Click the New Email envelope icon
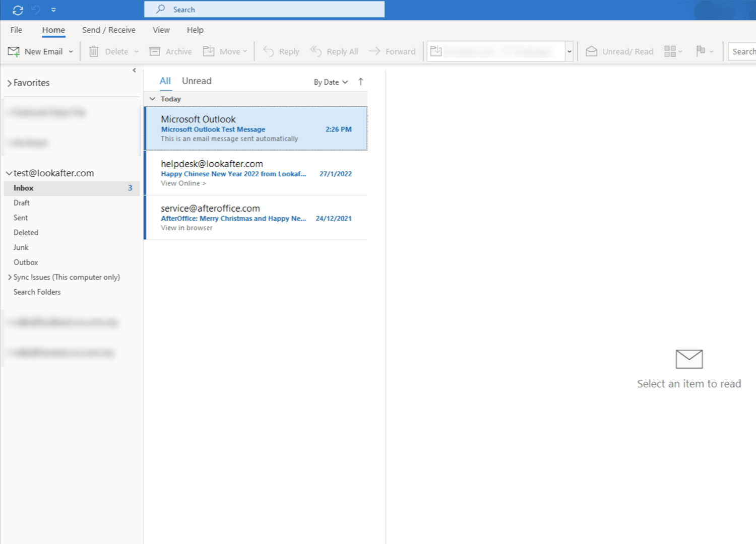Viewport: 756px width, 544px height. click(x=14, y=51)
